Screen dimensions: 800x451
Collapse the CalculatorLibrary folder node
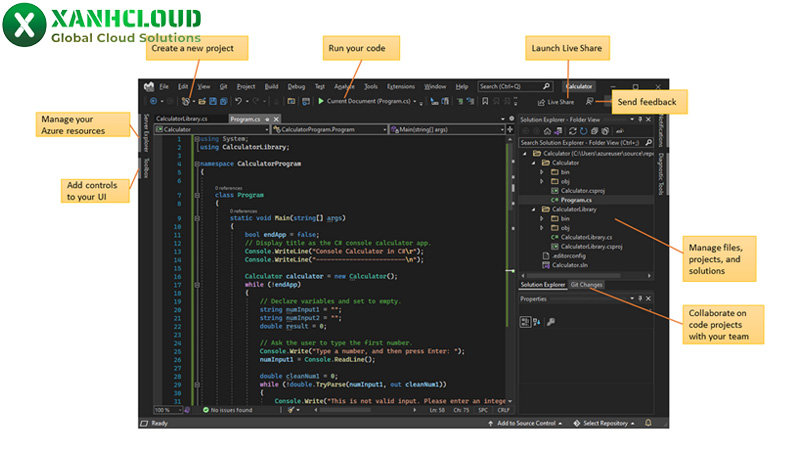[534, 209]
